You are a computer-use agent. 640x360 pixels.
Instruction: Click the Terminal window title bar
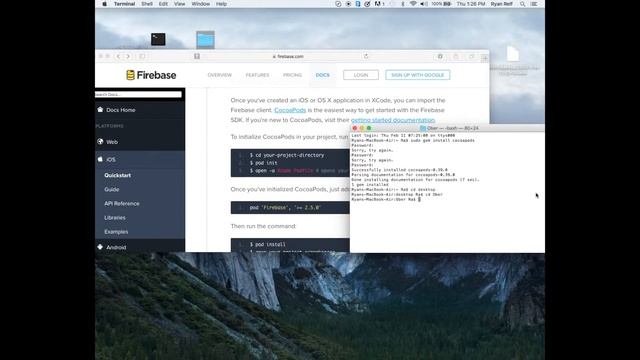pos(447,128)
